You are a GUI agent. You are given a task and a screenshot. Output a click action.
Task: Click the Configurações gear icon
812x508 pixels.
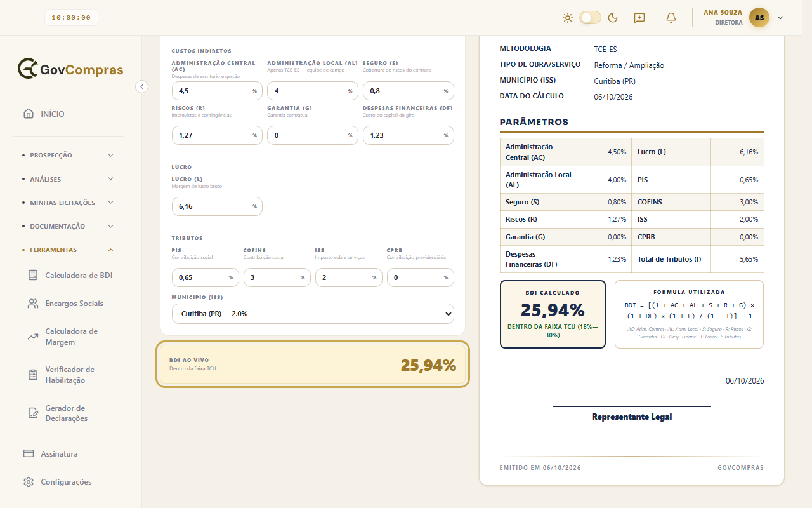tap(29, 482)
